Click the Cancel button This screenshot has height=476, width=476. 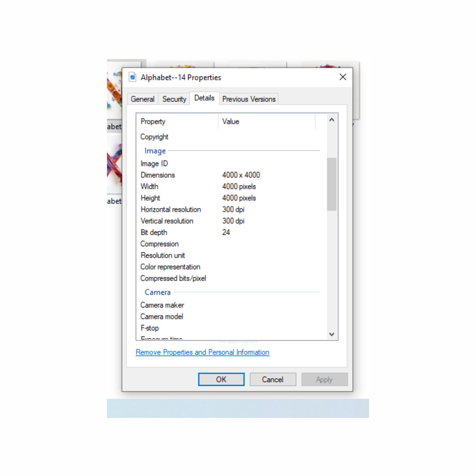coord(273,380)
